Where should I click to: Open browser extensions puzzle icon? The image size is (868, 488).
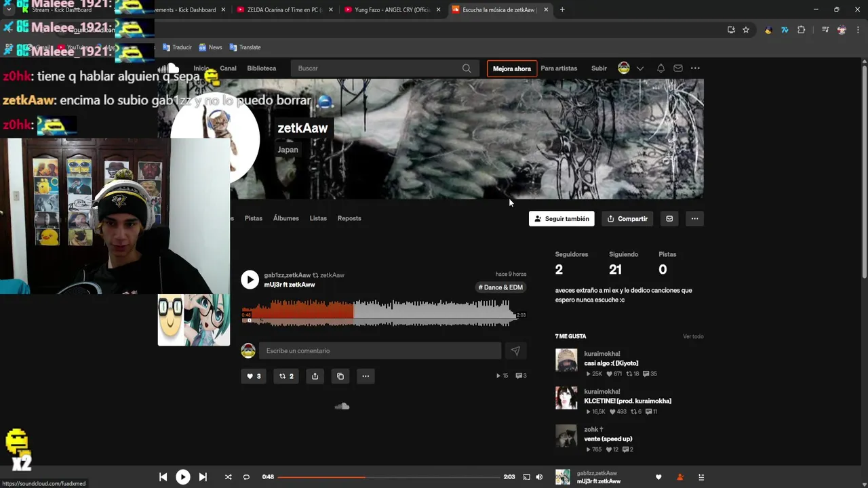click(x=802, y=30)
